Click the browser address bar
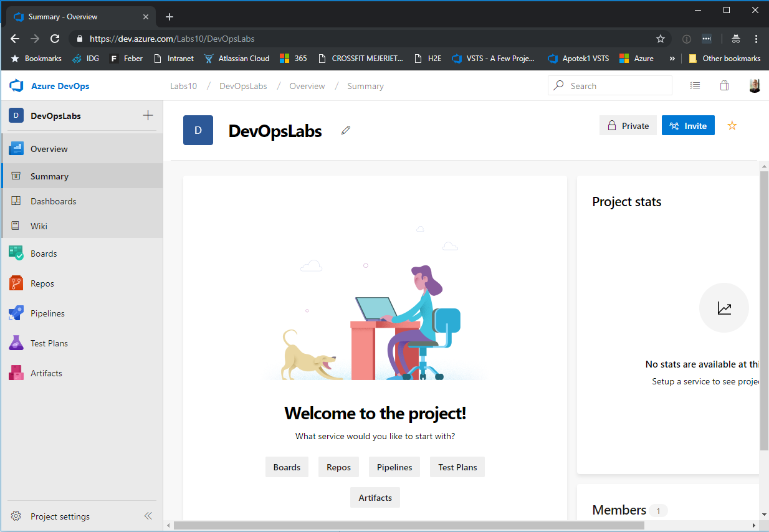769x532 pixels. tap(370, 39)
